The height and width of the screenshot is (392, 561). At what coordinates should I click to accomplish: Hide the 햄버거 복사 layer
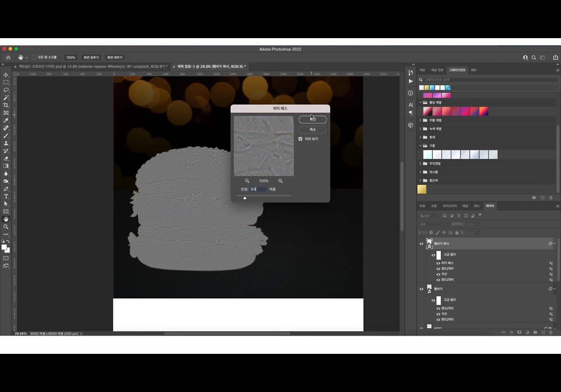422,244
